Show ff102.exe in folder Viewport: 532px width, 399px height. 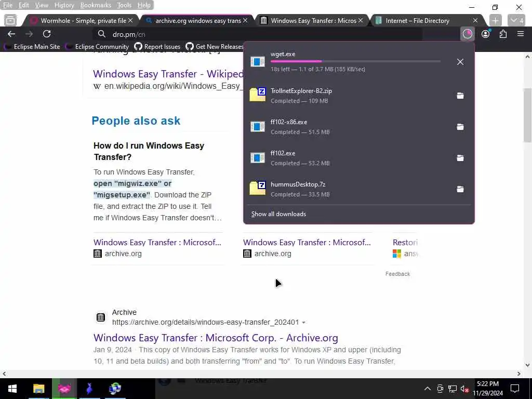(460, 158)
